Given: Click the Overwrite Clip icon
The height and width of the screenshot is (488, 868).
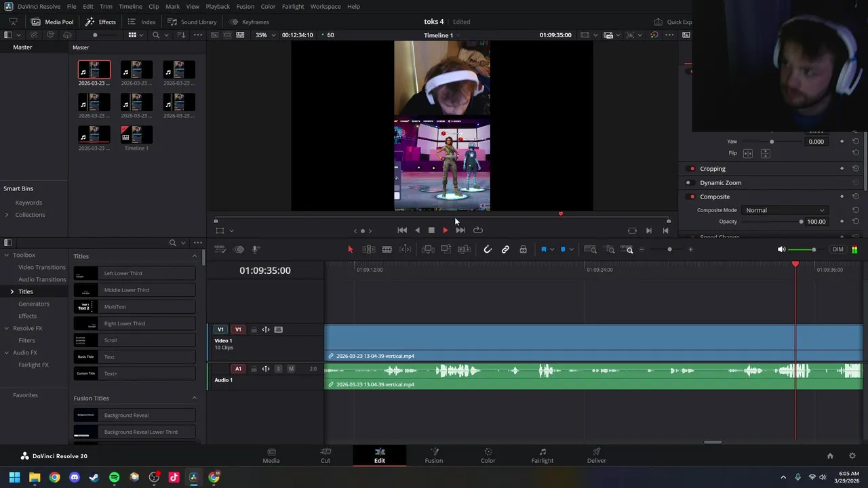Looking at the screenshot, I should click(x=446, y=249).
